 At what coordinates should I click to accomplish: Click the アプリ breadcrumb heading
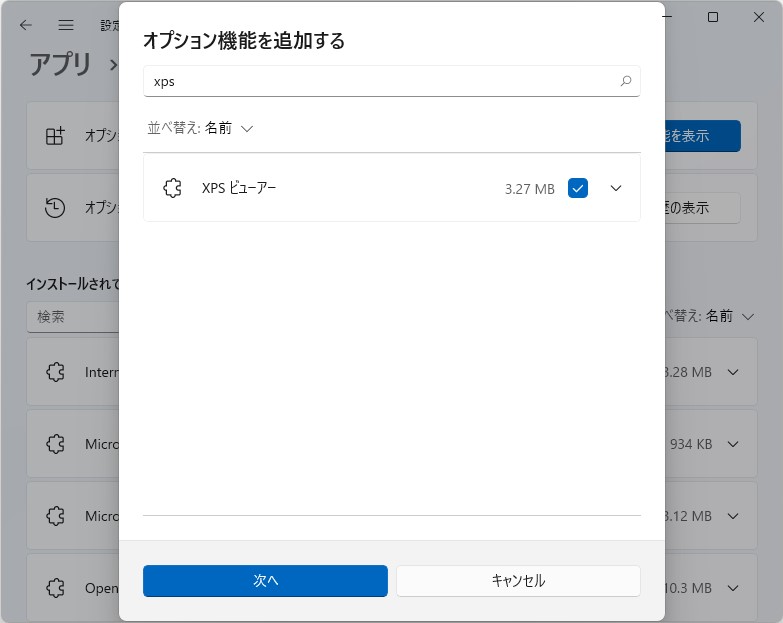(x=60, y=64)
